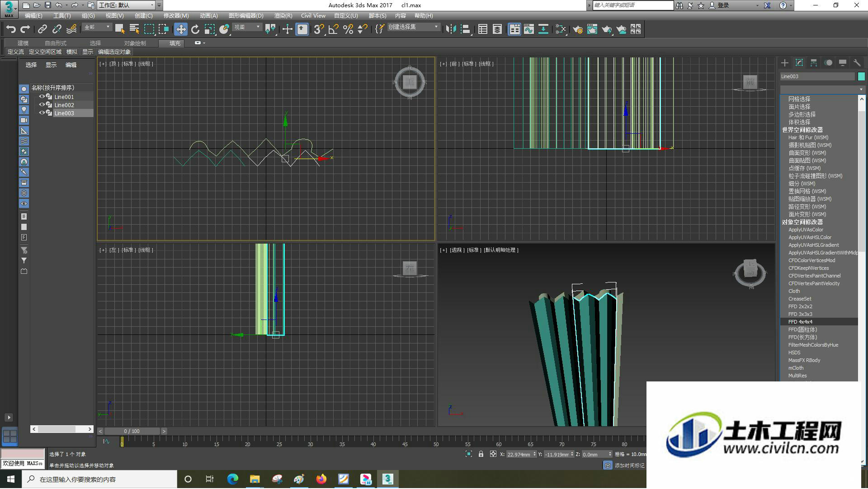Click the Save File floppy icon
868x489 pixels.
click(47, 5)
